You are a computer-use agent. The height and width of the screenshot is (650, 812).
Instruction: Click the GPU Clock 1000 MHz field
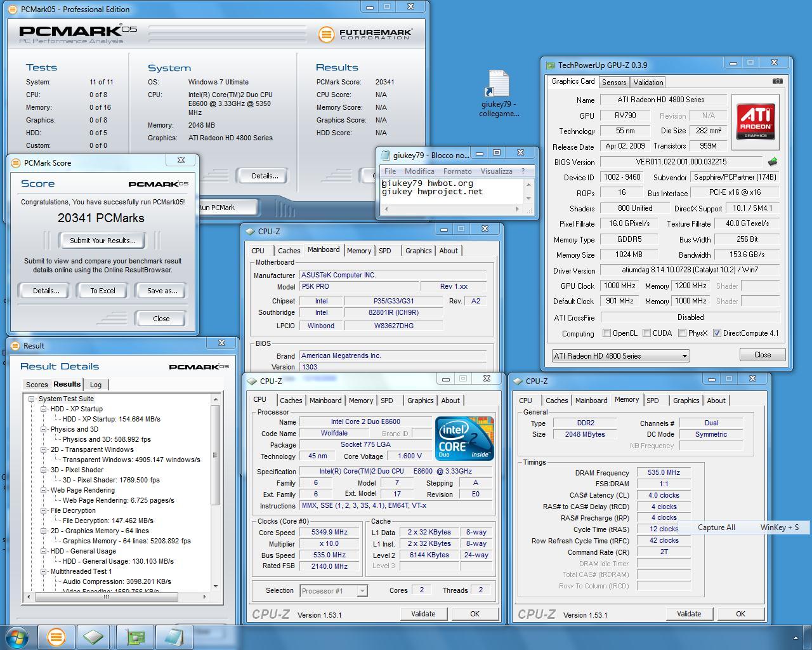[620, 286]
